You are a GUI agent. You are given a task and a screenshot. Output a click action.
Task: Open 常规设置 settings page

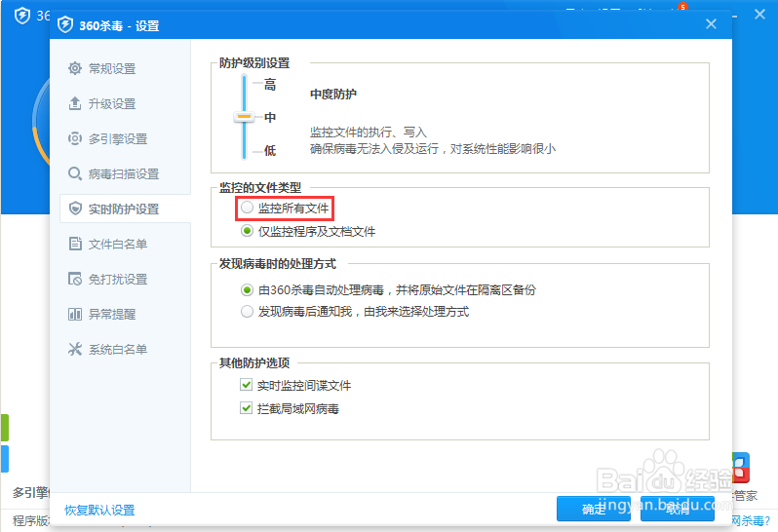[112, 68]
